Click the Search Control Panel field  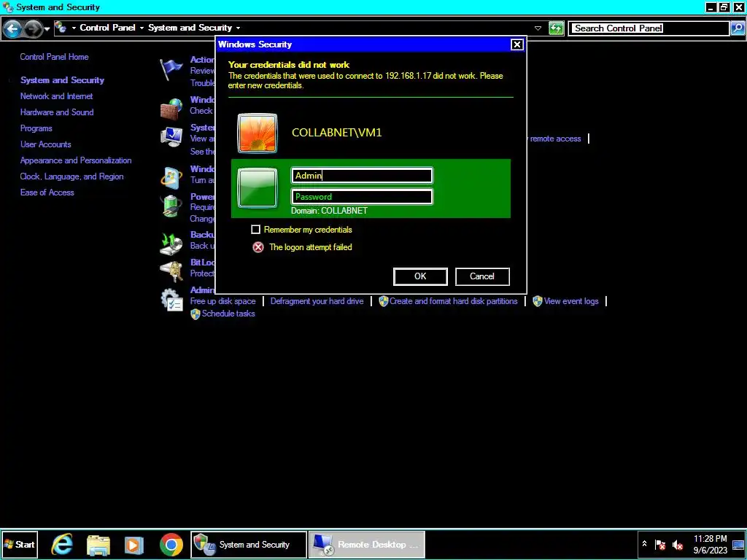(649, 28)
